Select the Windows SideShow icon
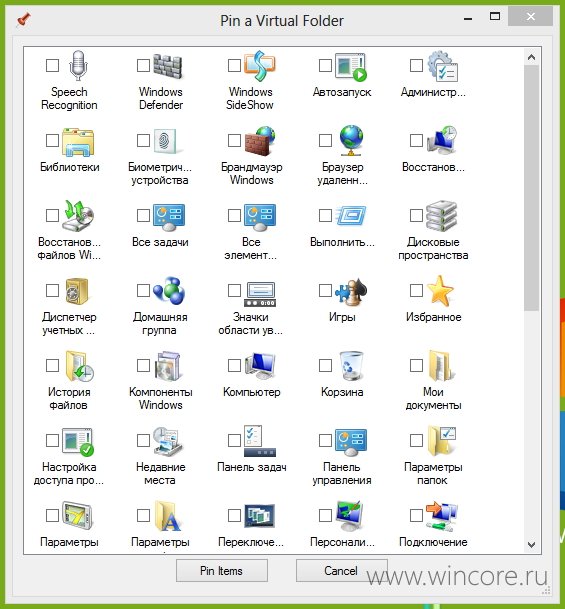Screen dimensions: 565x609 [x=259, y=66]
